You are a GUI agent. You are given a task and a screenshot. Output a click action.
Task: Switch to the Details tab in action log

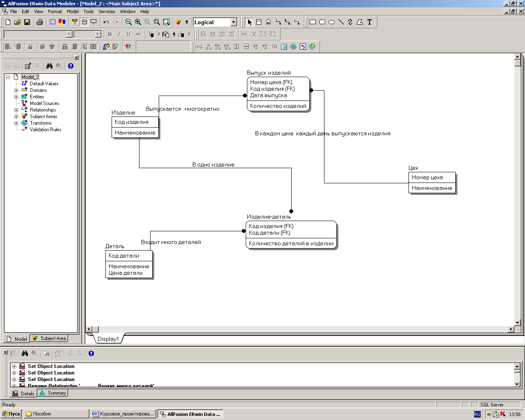(23, 393)
